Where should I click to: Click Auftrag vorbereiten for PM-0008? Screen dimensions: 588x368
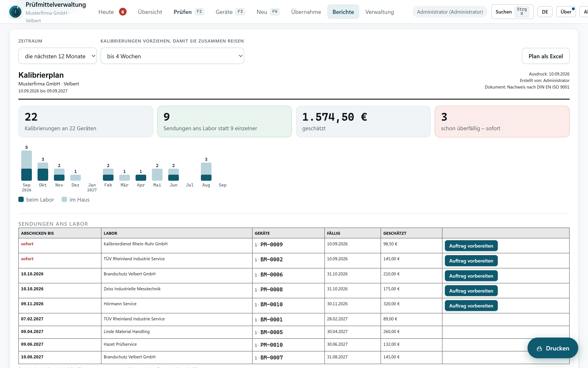coord(471,291)
